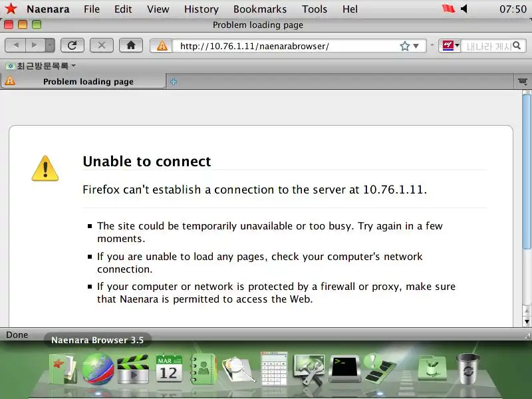Open the terminal dock icon
Image resolution: width=532 pixels, height=399 pixels.
coord(344,369)
